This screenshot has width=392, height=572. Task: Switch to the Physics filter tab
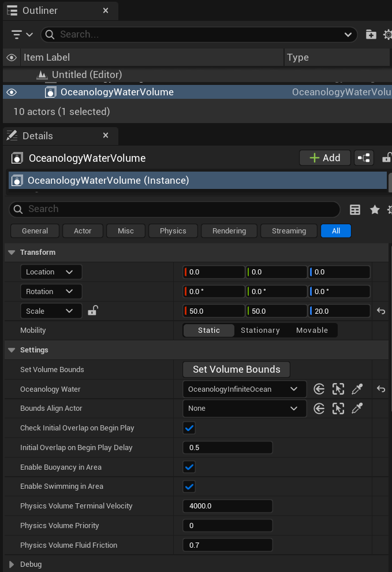(173, 231)
